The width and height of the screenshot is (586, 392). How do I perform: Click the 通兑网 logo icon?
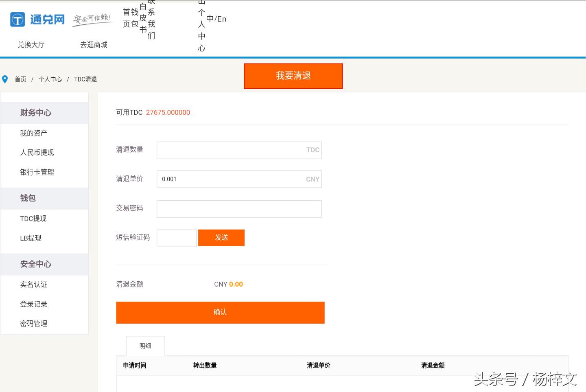[17, 19]
